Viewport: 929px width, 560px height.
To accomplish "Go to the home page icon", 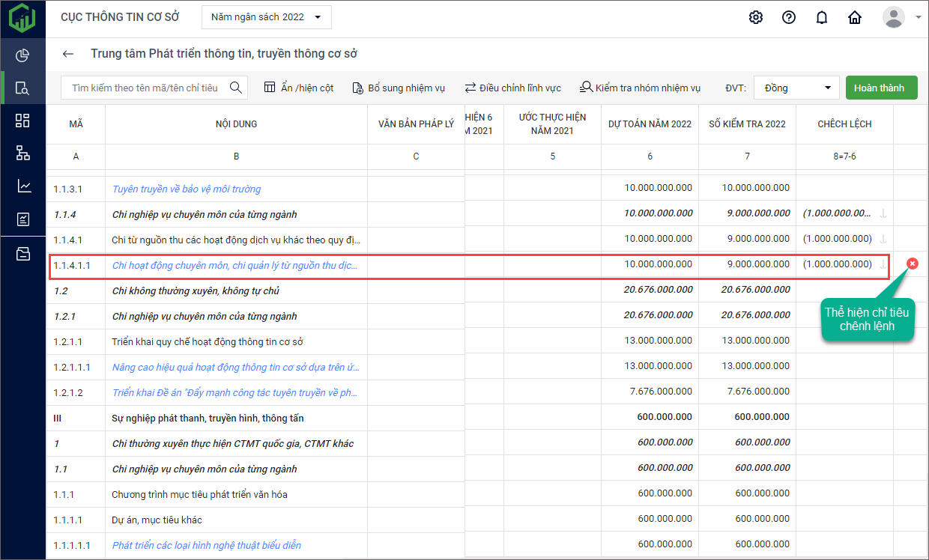I will click(x=855, y=17).
